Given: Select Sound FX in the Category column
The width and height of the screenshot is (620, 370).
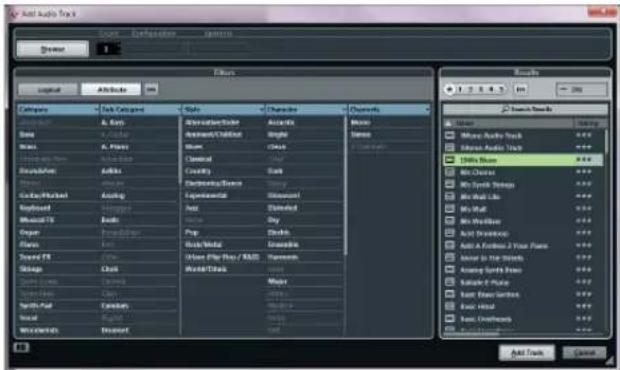Looking at the screenshot, I should tap(35, 257).
